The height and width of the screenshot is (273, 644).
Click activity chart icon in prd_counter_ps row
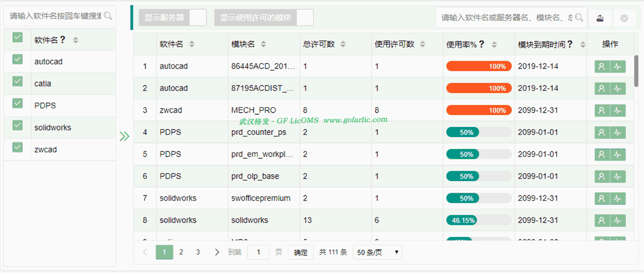[x=617, y=132]
